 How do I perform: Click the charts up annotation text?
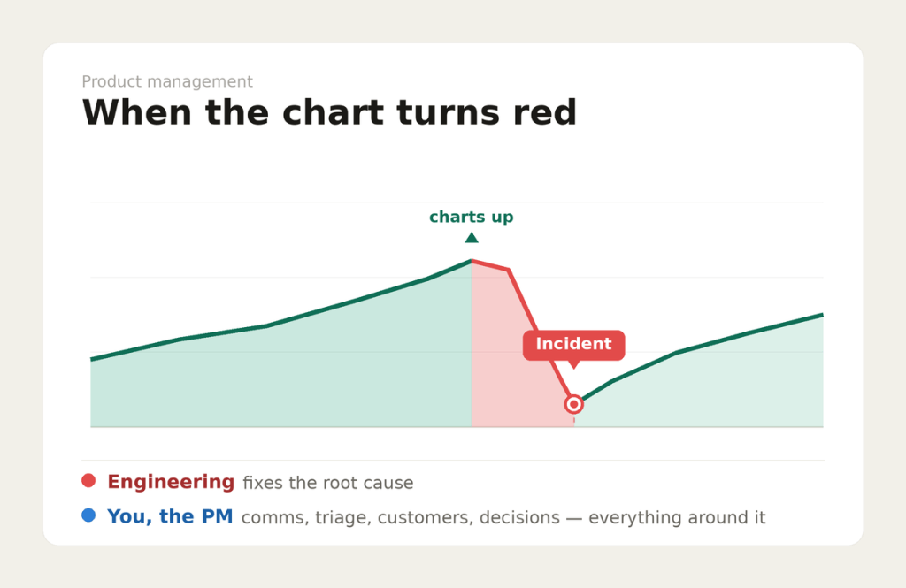point(471,218)
